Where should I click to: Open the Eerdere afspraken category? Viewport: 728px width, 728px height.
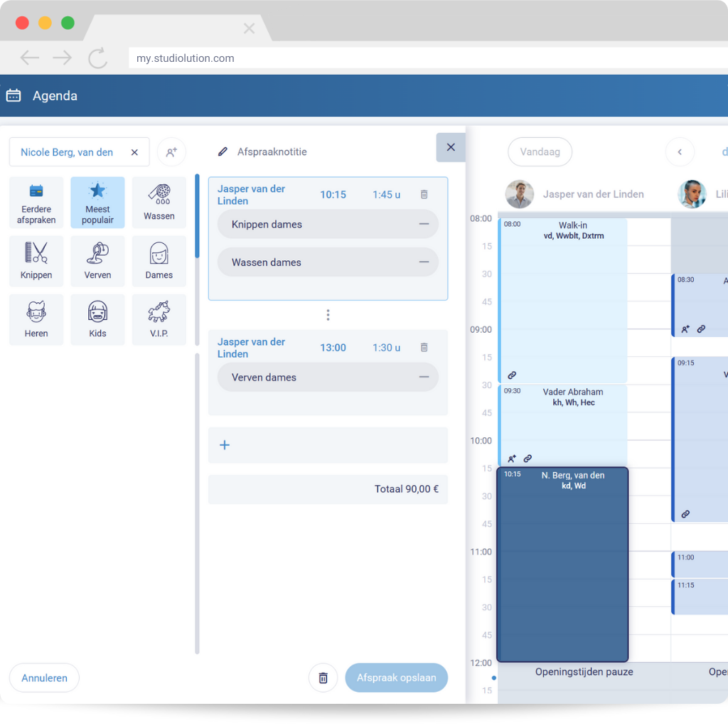(36, 203)
